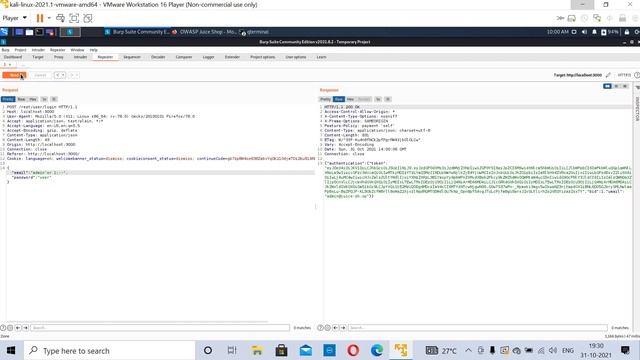The image size is (640, 360).
Task: Jump to next match in Request search
Action: tap(26, 328)
